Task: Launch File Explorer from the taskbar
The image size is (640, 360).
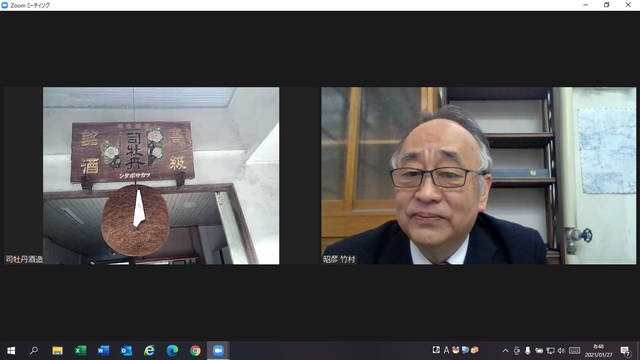Action: click(x=57, y=351)
